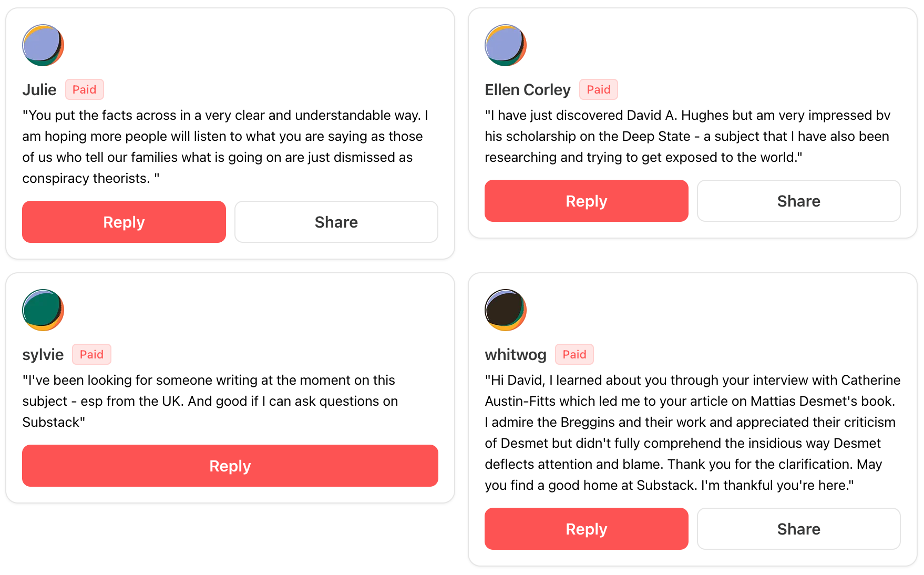This screenshot has width=924, height=575.
Task: Share whitwog's testimonial
Action: (x=799, y=529)
